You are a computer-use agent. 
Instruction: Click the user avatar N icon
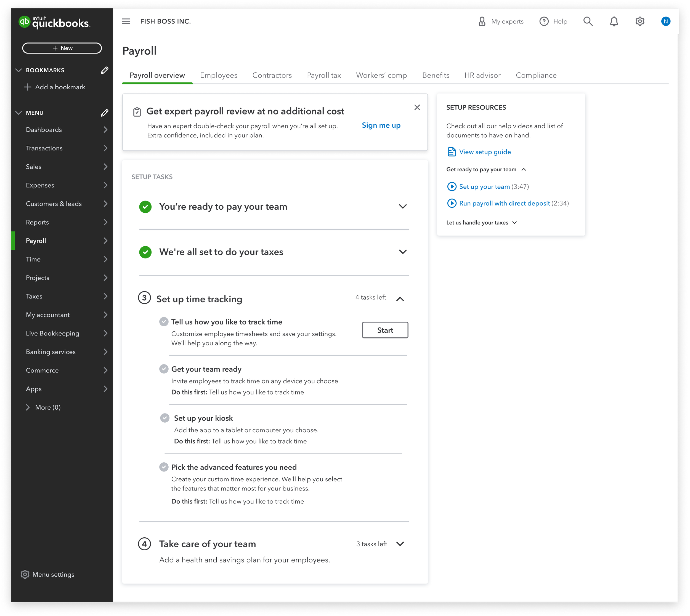(x=665, y=21)
